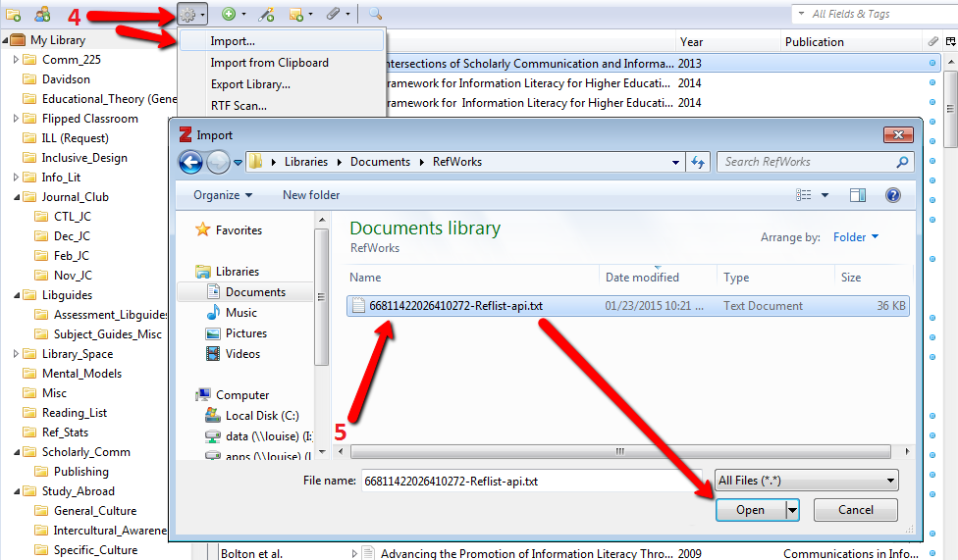Expand the Comm_225 collection

coord(16,59)
